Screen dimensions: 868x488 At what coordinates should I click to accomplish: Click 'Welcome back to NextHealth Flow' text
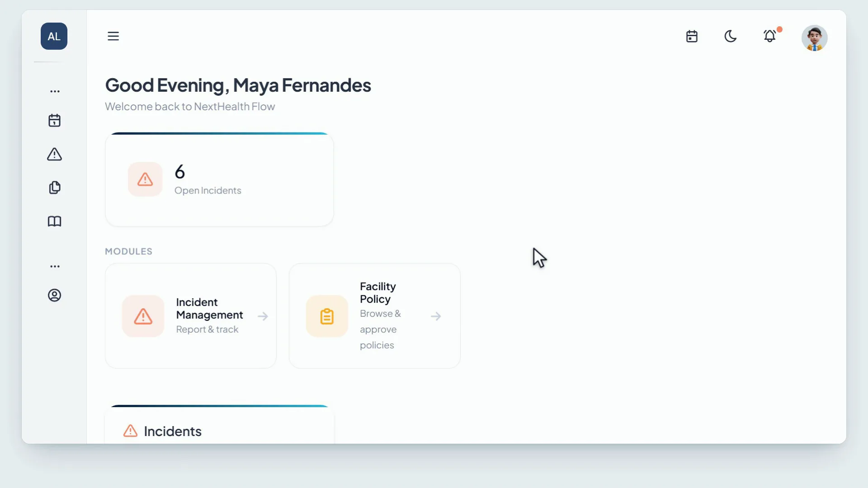coord(190,107)
